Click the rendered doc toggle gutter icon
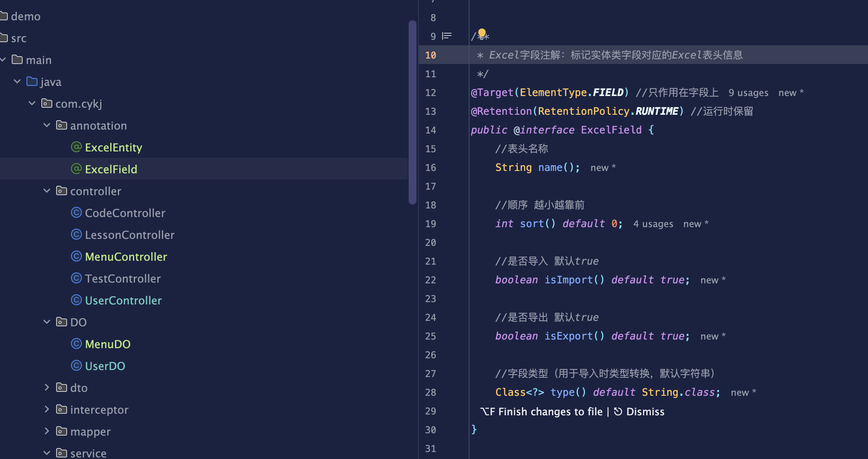 click(447, 36)
